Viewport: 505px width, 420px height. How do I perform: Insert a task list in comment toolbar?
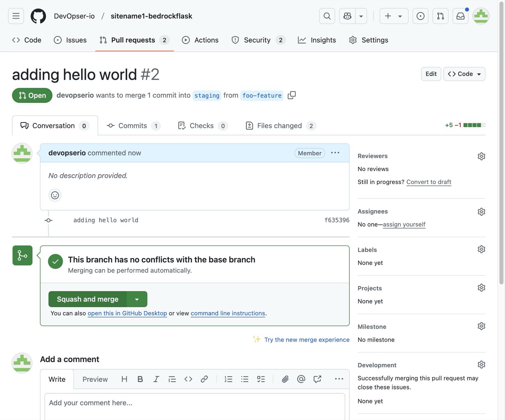(x=261, y=379)
